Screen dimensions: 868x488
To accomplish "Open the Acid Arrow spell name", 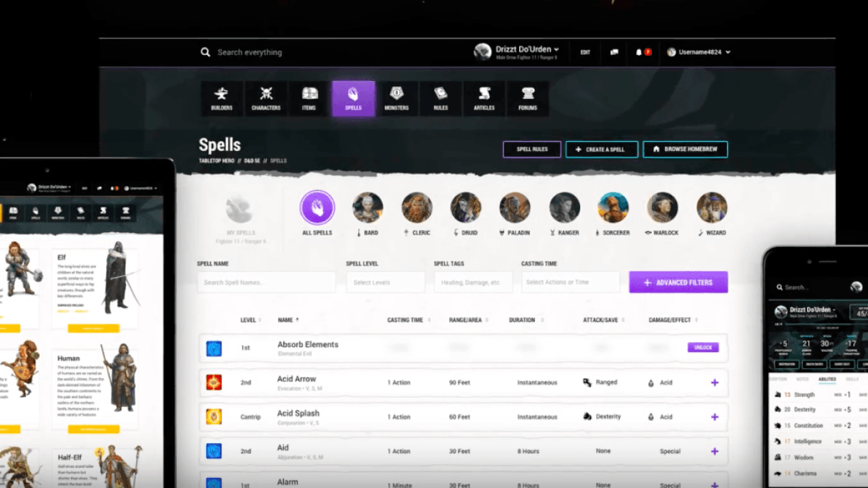I will pos(297,379).
